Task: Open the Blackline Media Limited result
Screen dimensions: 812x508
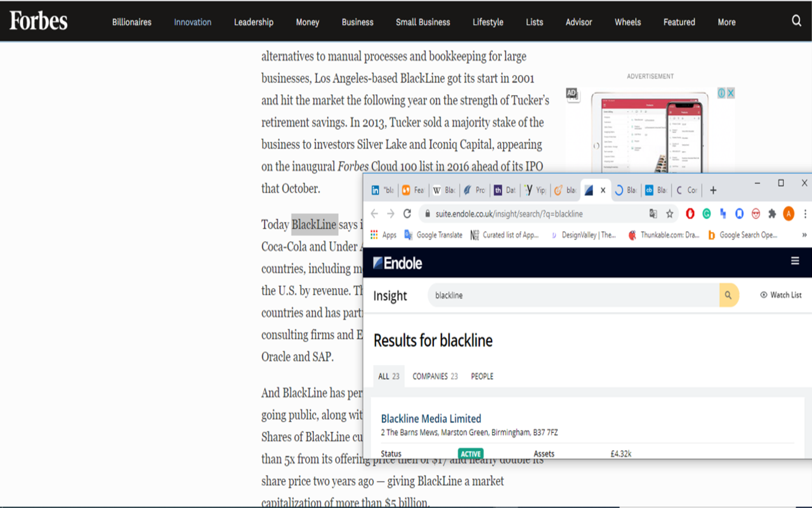Action: (431, 418)
